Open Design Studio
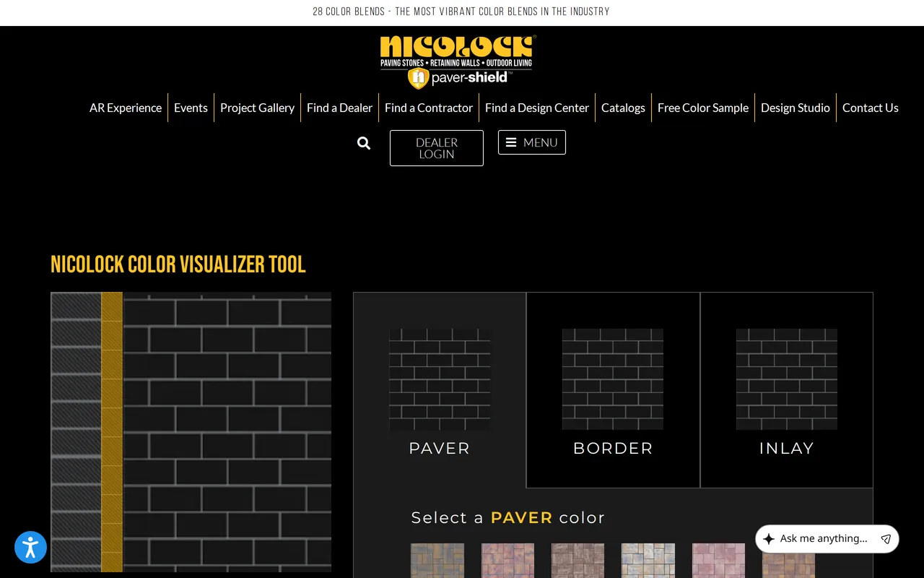 click(x=796, y=108)
